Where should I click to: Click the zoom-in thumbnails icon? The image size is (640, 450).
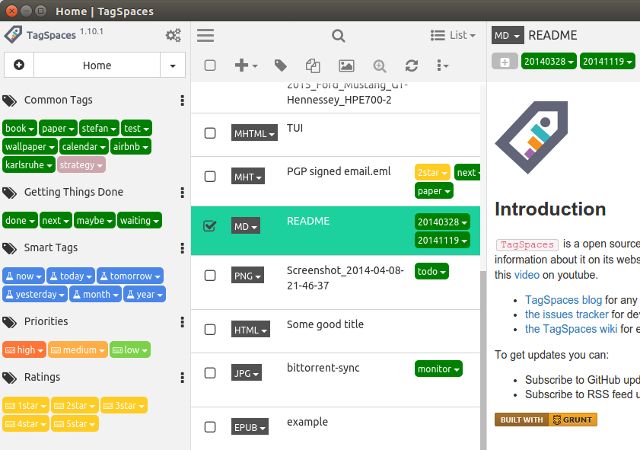[x=380, y=66]
